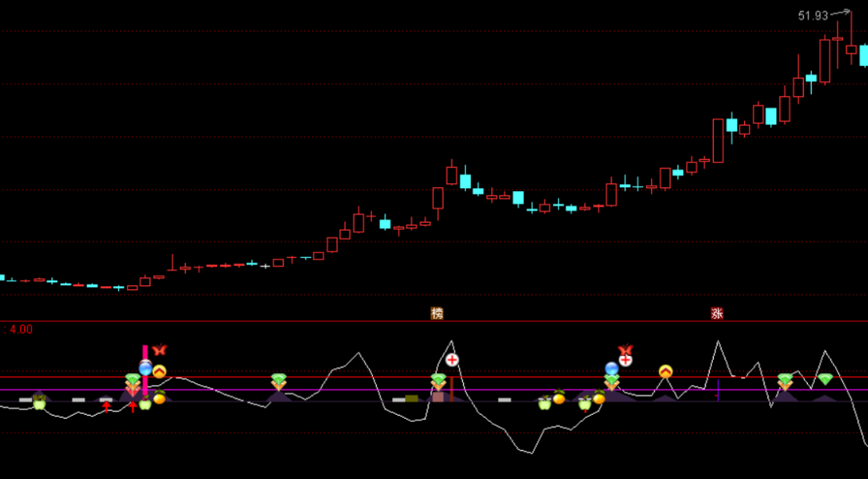
Task: Select the green diamond under the second blue ball
Action: pyautogui.click(x=612, y=380)
